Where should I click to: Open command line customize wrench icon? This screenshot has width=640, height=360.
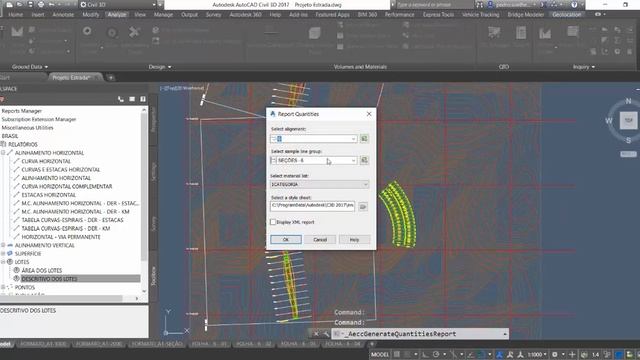[x=326, y=334]
